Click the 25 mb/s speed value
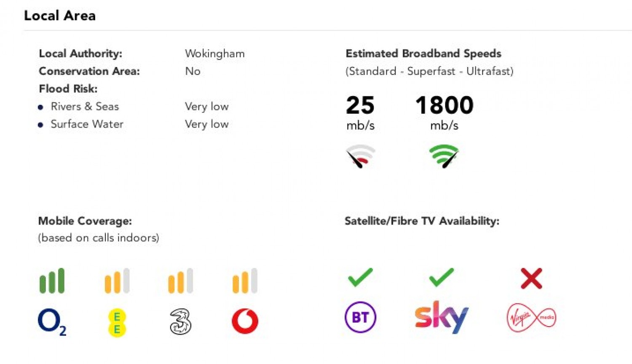632x364 pixels. pos(360,105)
